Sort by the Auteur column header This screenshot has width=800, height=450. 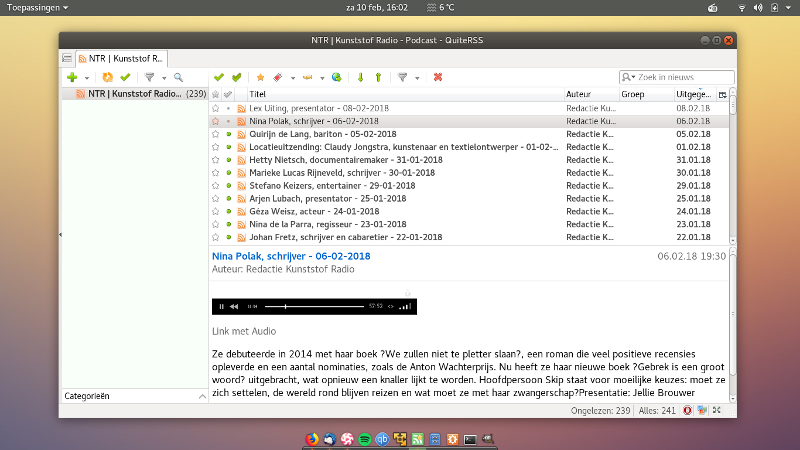point(591,94)
